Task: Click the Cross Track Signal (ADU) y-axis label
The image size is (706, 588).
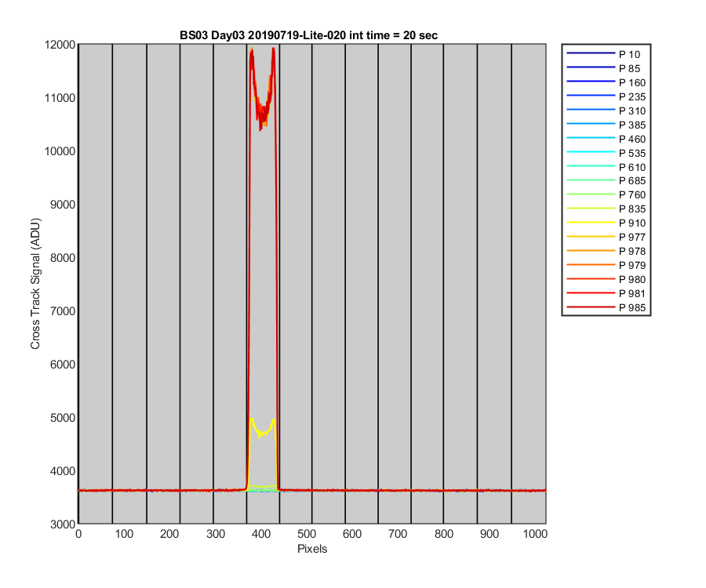Action: point(35,284)
